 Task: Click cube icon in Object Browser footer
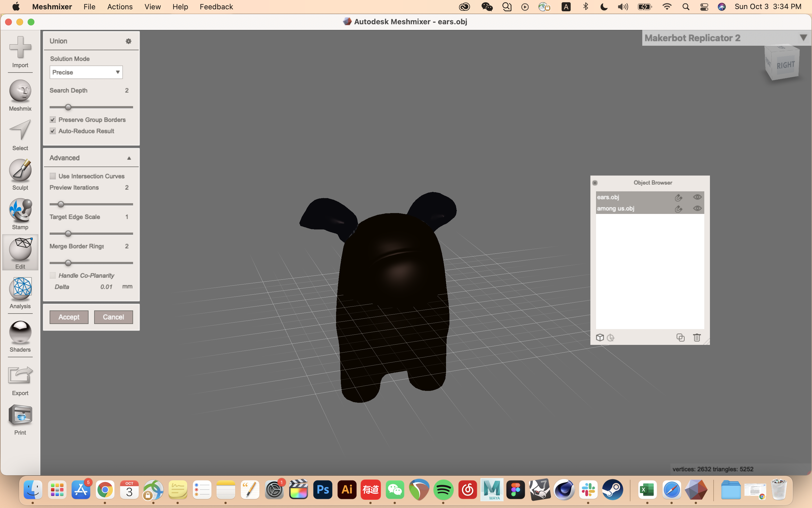[600, 338]
